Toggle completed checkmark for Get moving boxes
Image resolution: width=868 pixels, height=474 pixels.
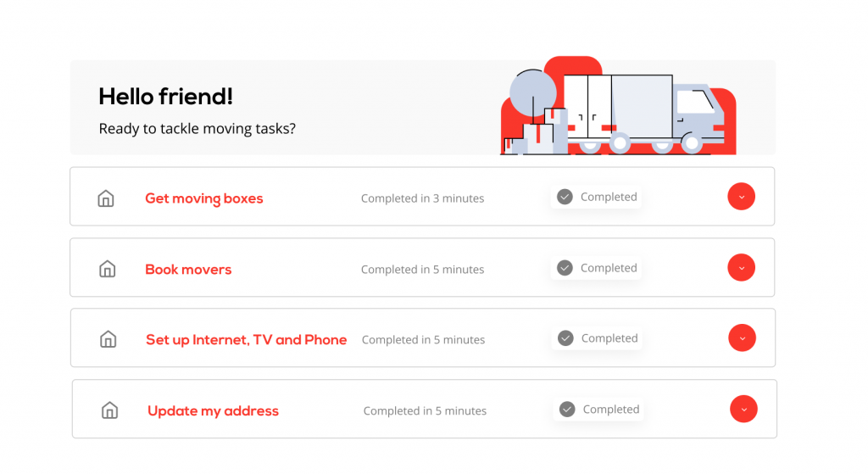tap(565, 197)
